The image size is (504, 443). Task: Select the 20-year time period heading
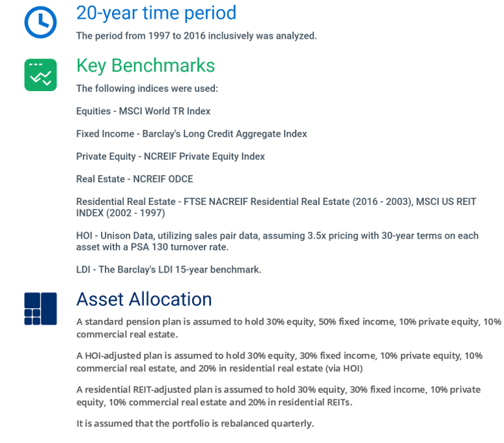(156, 13)
